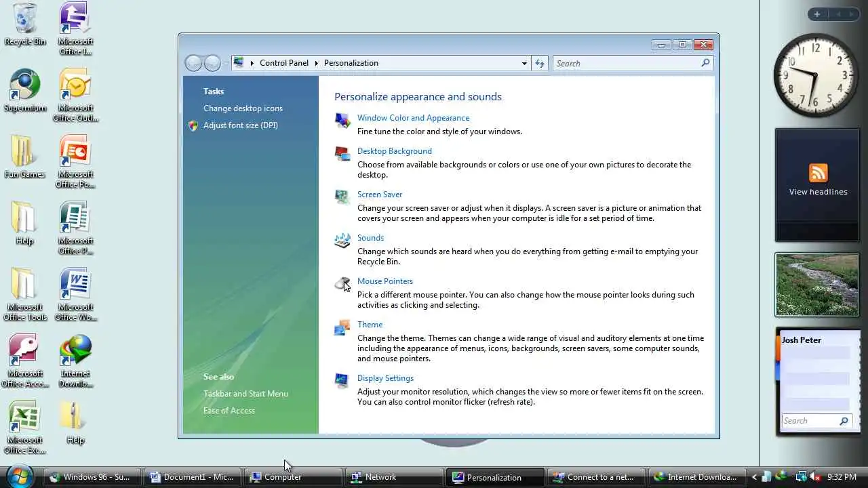This screenshot has height=488, width=868.
Task: Open Window Color and Appearance link
Action: tap(413, 118)
